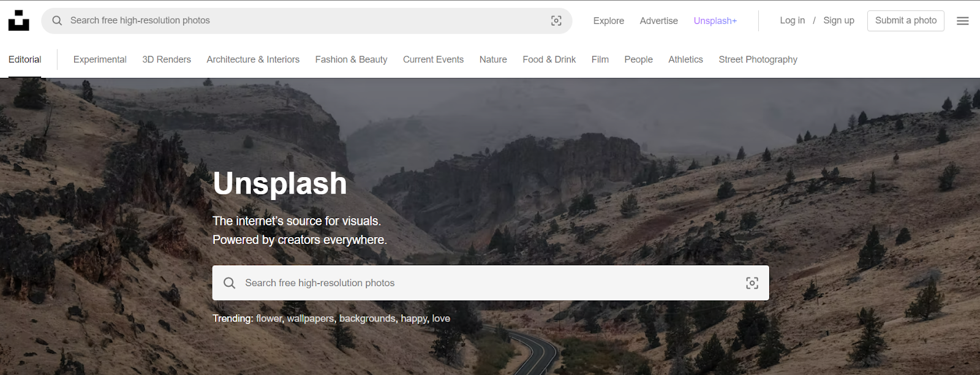Switch to Experimental category
Viewport: 980px width, 375px height.
point(100,59)
